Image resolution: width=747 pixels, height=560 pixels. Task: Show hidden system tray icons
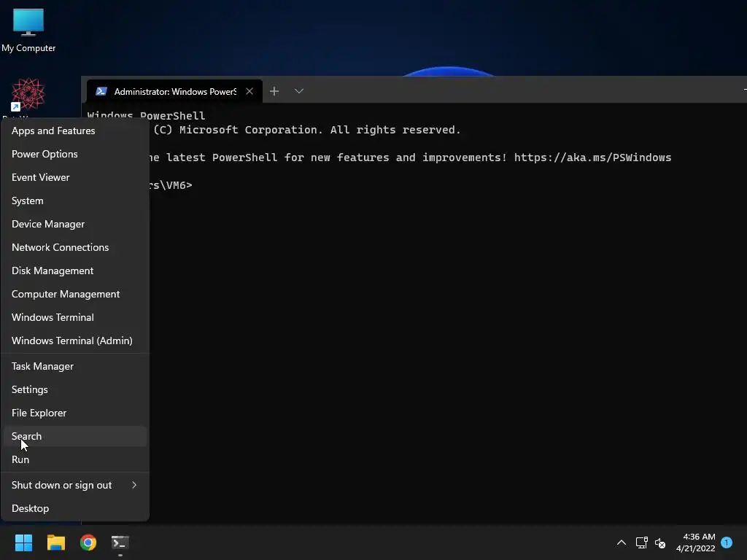tap(622, 542)
